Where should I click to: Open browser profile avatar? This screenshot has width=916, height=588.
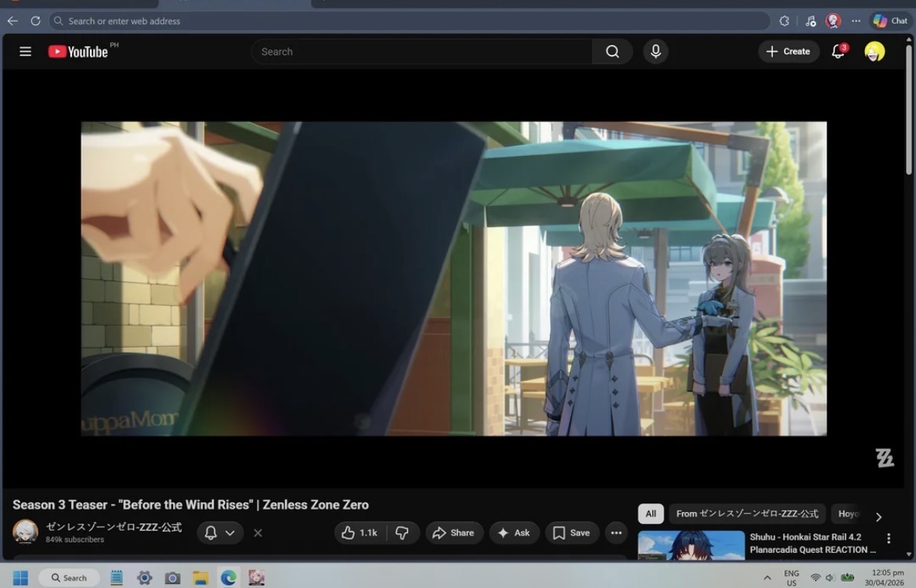click(833, 21)
